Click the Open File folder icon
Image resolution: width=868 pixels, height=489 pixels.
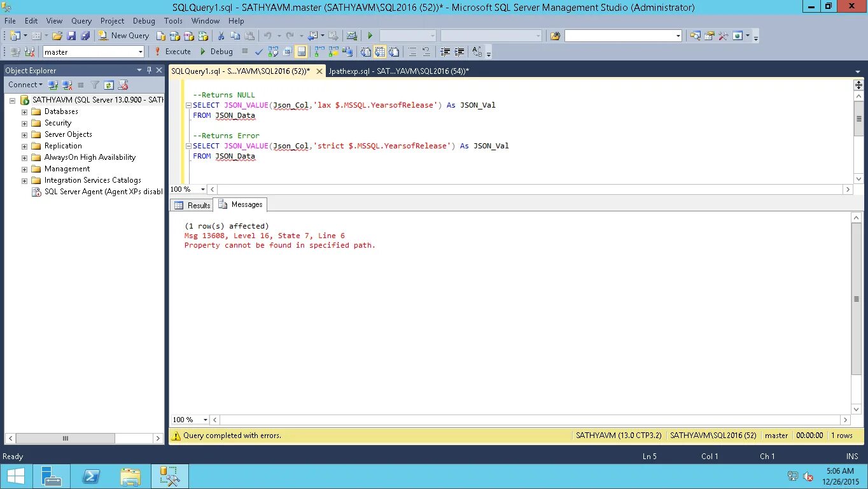(x=57, y=36)
